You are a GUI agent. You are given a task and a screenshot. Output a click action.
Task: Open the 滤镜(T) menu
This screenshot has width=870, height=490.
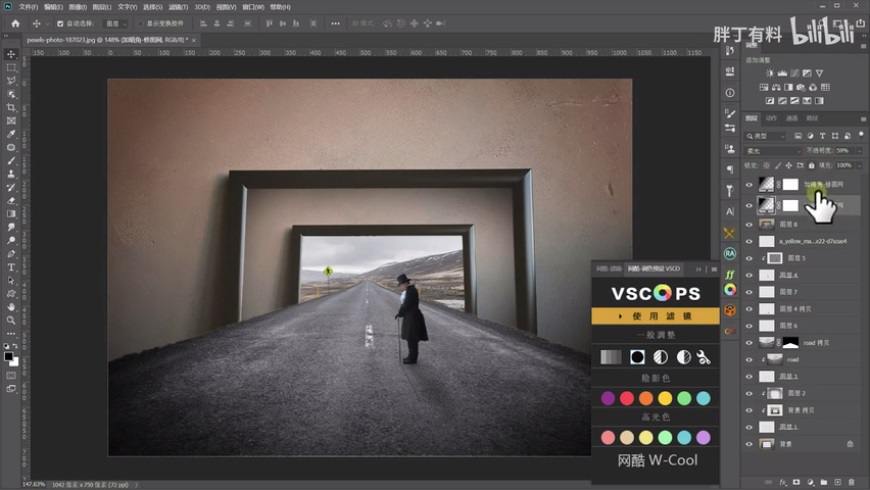click(x=178, y=6)
